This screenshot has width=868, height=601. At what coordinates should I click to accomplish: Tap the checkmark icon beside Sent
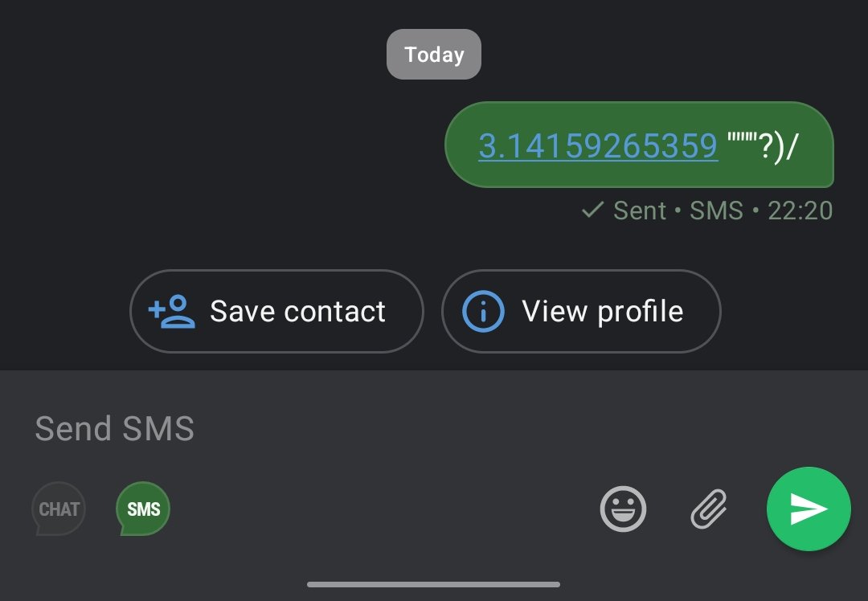[x=592, y=211]
